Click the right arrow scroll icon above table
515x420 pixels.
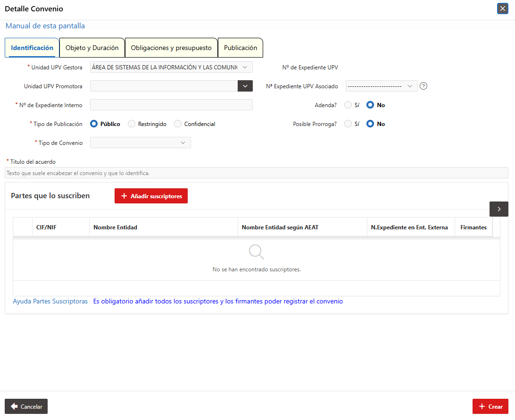pyautogui.click(x=498, y=209)
